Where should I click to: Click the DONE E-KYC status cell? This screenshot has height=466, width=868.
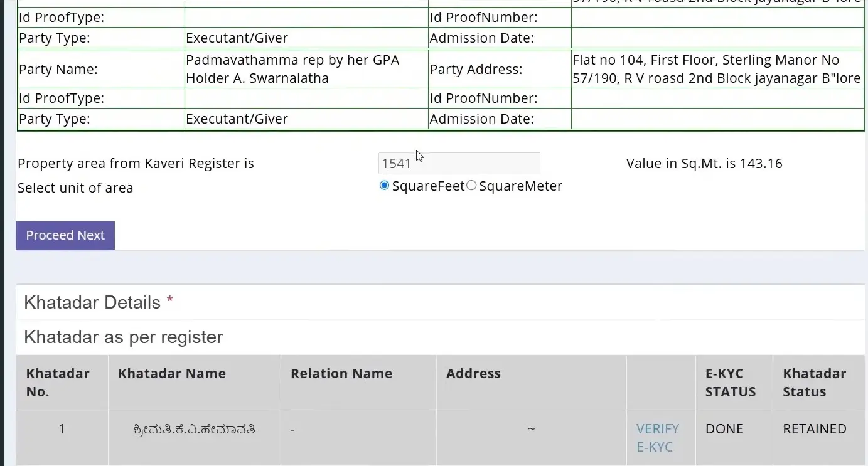724,429
